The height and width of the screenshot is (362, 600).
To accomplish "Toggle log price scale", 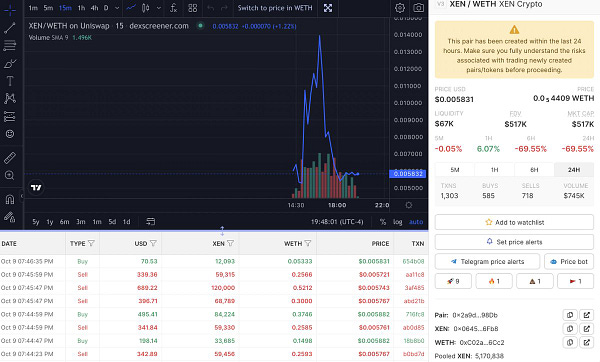I will pos(398,222).
